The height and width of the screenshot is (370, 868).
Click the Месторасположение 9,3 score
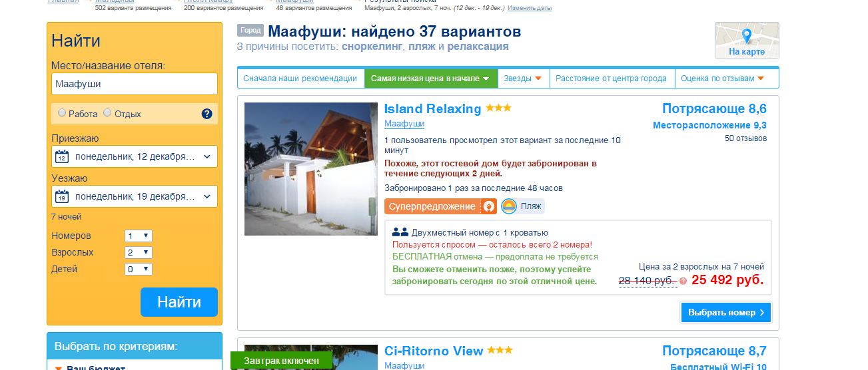pos(709,125)
